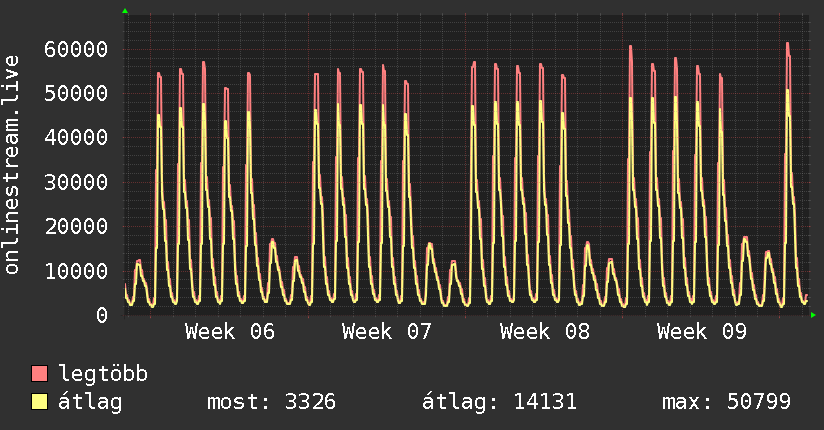
Task: Click the green arrow at x-axis end
Action: point(813,315)
